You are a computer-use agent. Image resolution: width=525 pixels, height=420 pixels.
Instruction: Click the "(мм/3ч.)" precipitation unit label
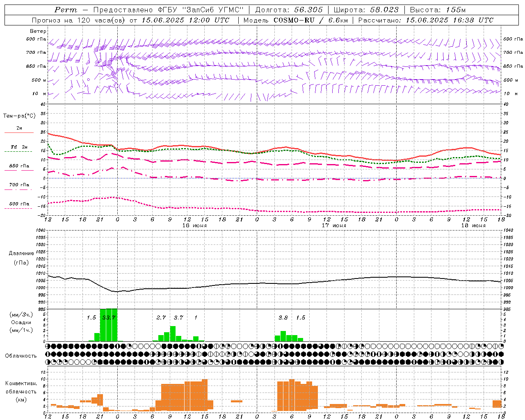pos(21,315)
